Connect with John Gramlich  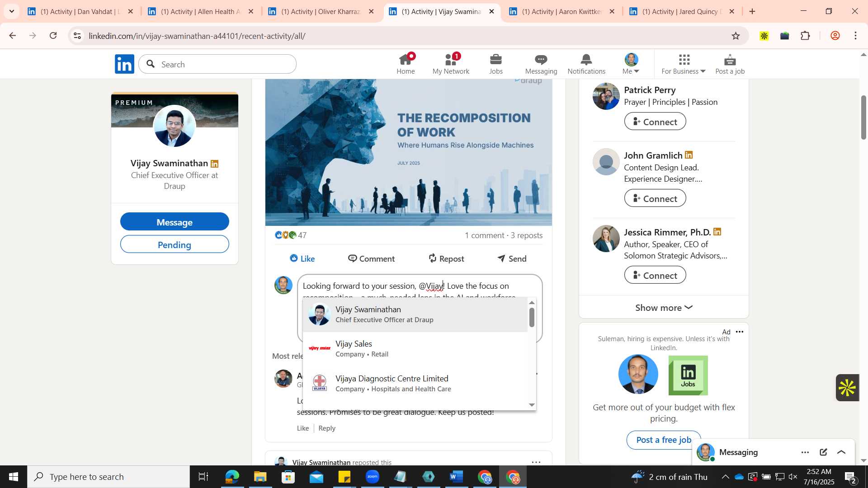(655, 198)
